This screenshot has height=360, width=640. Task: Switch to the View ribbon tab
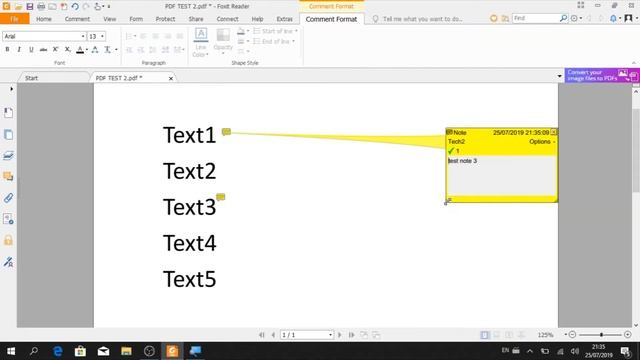[x=109, y=19]
